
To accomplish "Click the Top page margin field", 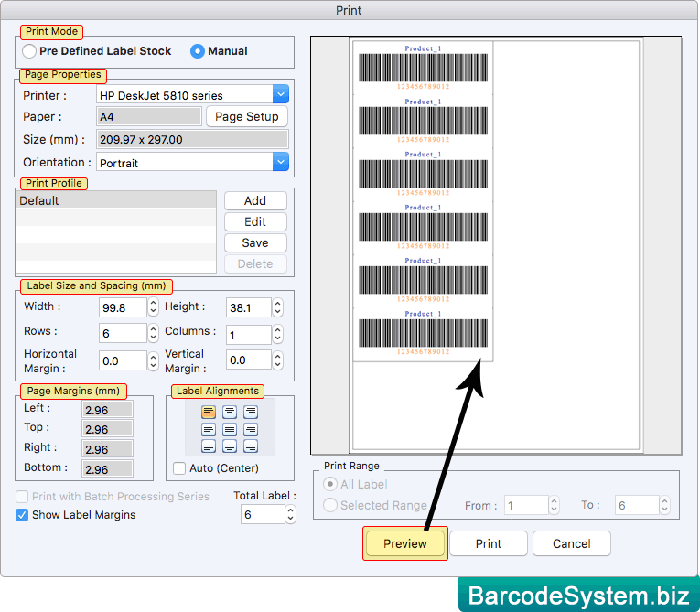I will click(107, 429).
